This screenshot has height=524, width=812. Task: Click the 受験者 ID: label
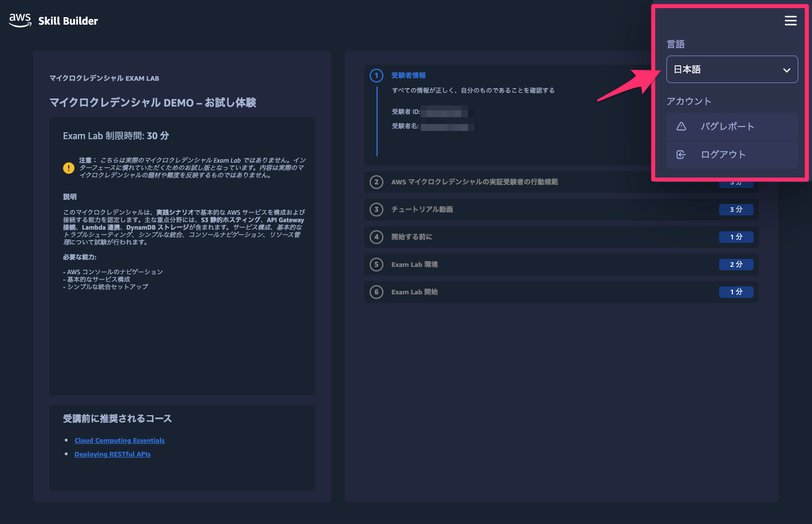[x=406, y=112]
